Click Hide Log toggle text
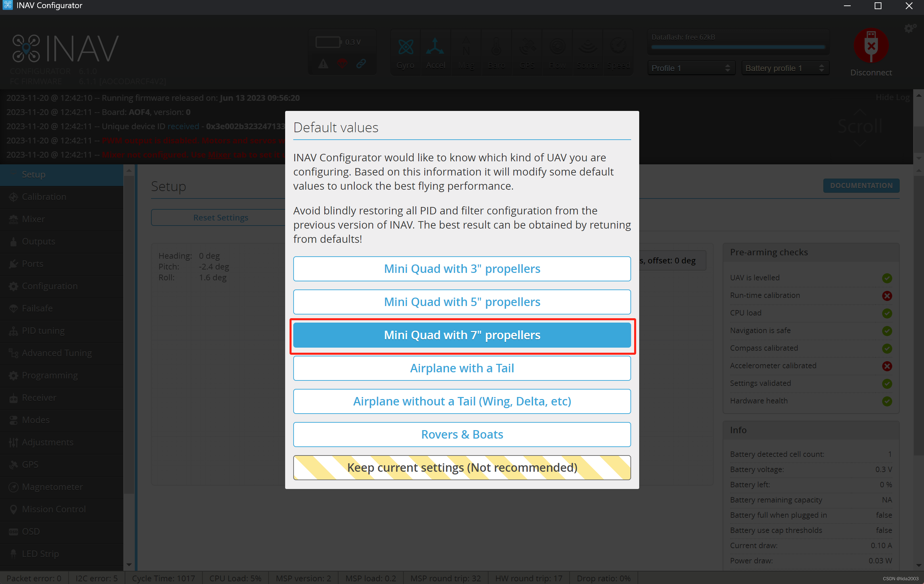Viewport: 924px width, 584px height. pyautogui.click(x=892, y=97)
